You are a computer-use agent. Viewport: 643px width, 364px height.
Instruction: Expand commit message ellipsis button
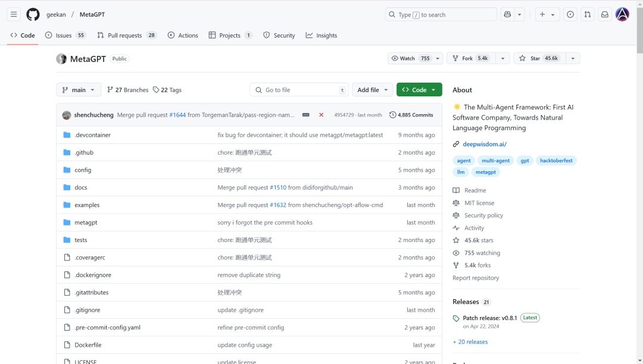(x=306, y=115)
